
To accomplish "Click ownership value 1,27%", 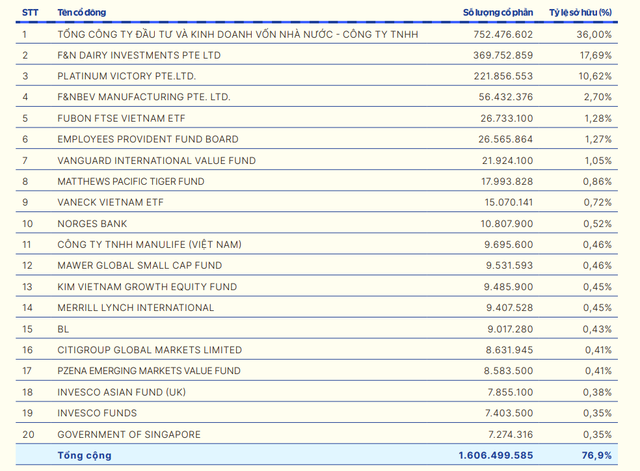I will [598, 139].
